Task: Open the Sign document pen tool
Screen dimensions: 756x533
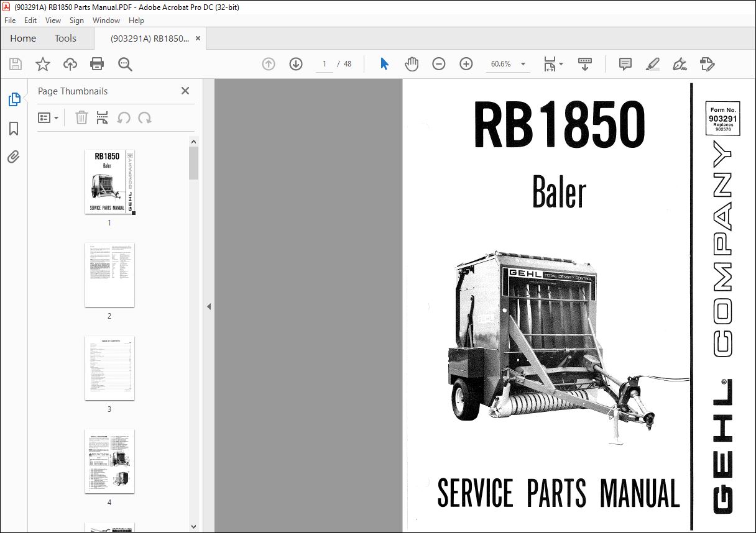Action: (680, 64)
